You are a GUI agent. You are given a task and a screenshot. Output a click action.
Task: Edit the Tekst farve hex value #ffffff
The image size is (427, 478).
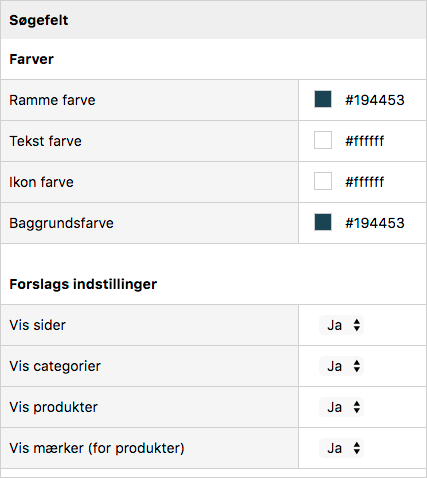tap(364, 141)
